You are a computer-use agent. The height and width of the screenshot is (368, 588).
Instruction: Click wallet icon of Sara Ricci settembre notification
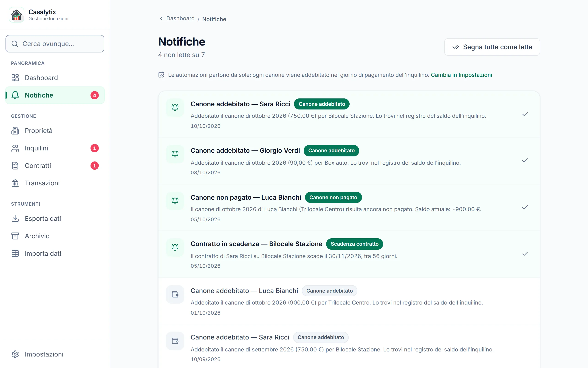click(x=175, y=341)
